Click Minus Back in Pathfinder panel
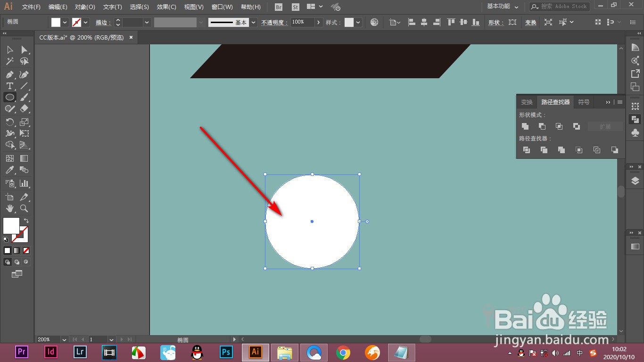Image resolution: width=644 pixels, height=362 pixels. 614,150
